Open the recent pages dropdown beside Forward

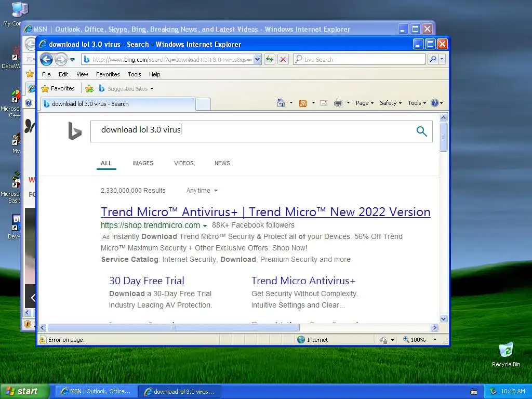72,60
